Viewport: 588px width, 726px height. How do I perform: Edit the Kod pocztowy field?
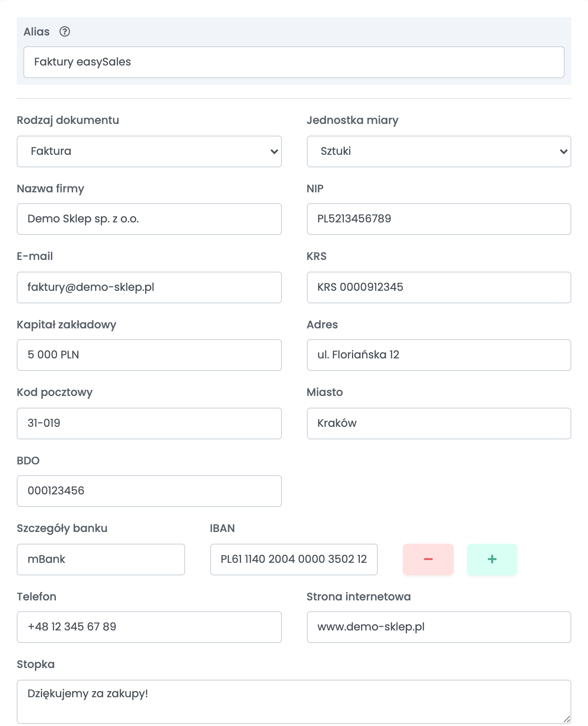[x=149, y=423]
